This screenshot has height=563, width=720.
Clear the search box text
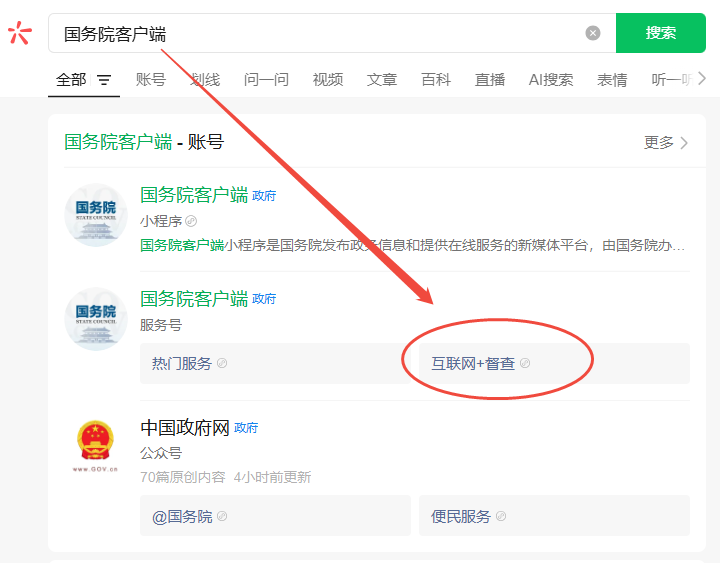coord(592,33)
